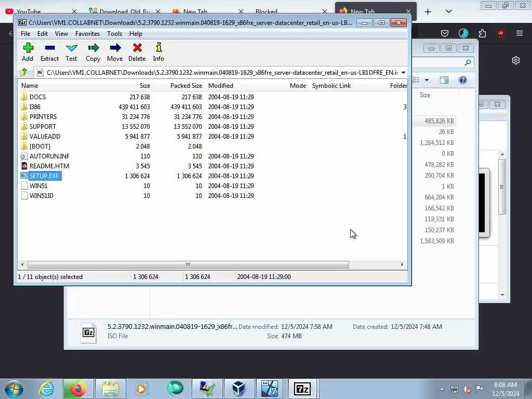Select the Move toolbar icon
Image resolution: width=532 pixels, height=399 pixels.
coord(115,52)
